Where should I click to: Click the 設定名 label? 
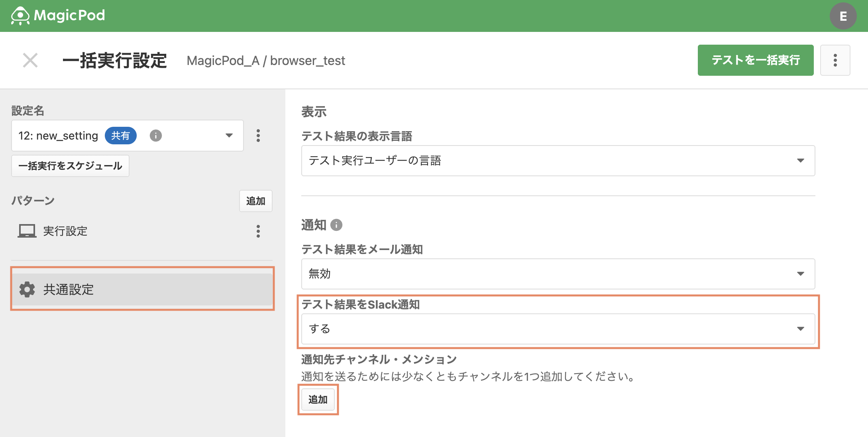[27, 110]
